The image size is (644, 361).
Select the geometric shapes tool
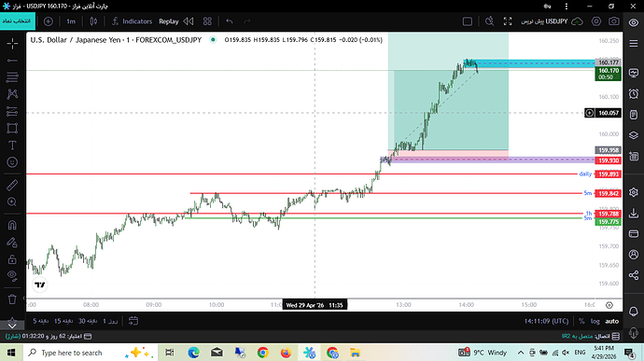click(12, 128)
